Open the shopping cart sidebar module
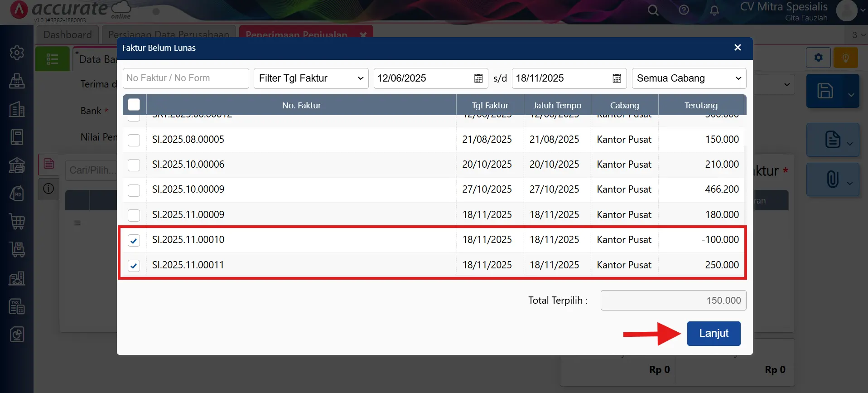This screenshot has height=393, width=868. (17, 221)
